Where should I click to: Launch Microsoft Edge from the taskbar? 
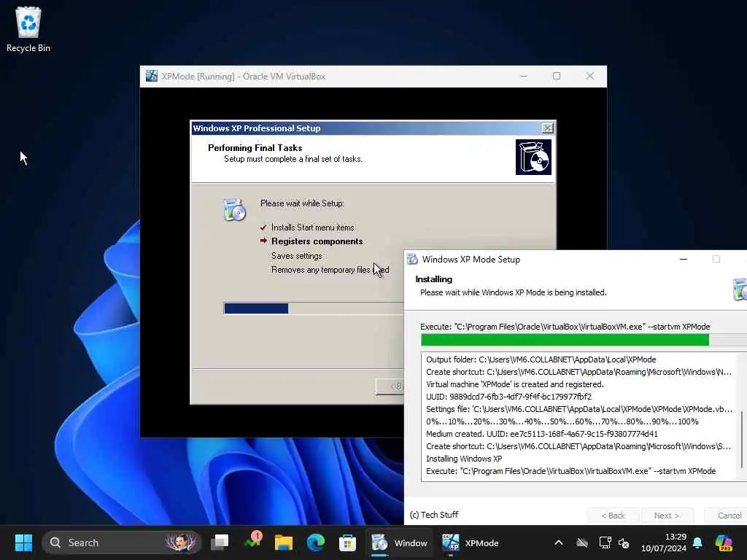pyautogui.click(x=315, y=542)
